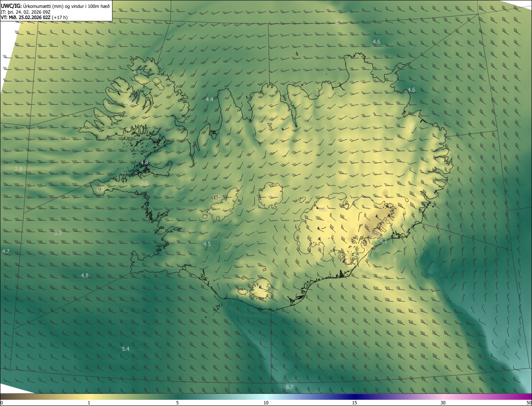Click the '50' tick label on the legend

(x=529, y=403)
